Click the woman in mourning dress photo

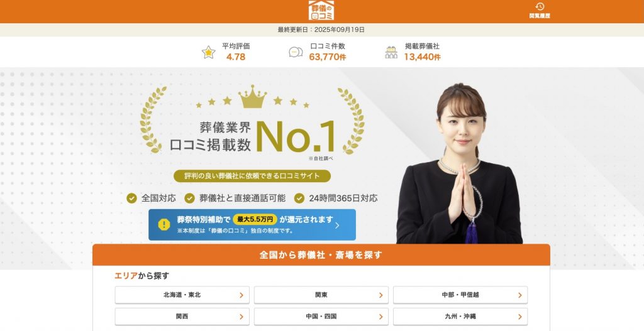pos(460,163)
